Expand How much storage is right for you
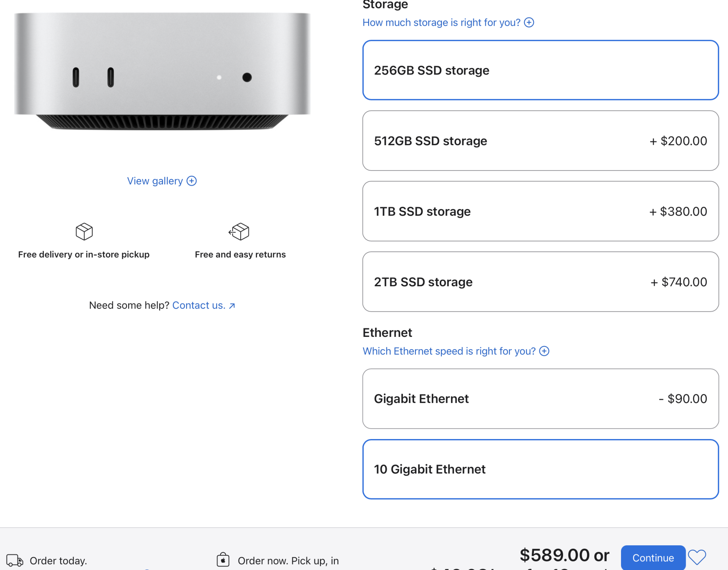 click(441, 23)
